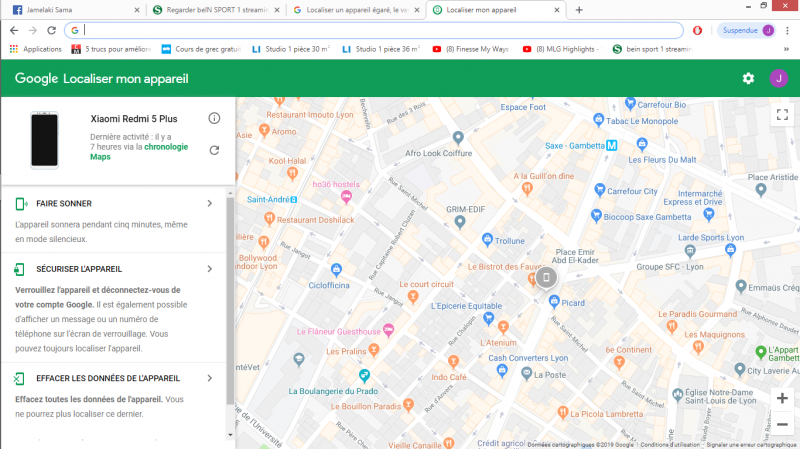This screenshot has width=800, height=449.
Task: Open bookmark Finesse My Ways
Action: tap(472, 49)
